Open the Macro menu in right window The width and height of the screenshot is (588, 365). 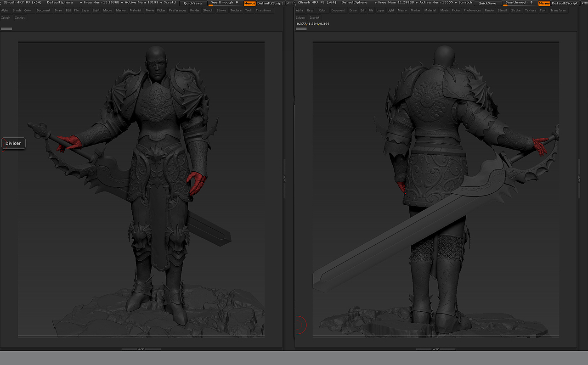[x=402, y=10]
